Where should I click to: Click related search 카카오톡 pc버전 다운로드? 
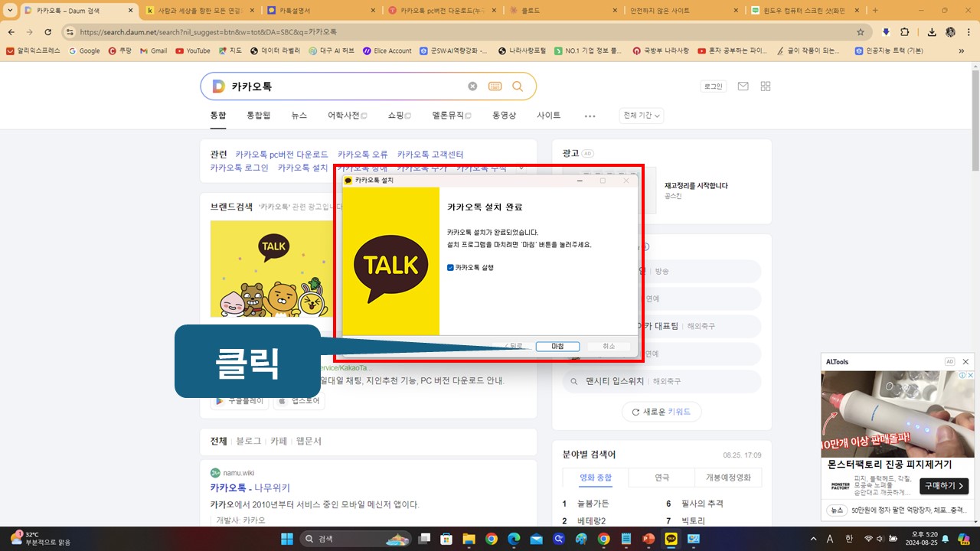(282, 155)
